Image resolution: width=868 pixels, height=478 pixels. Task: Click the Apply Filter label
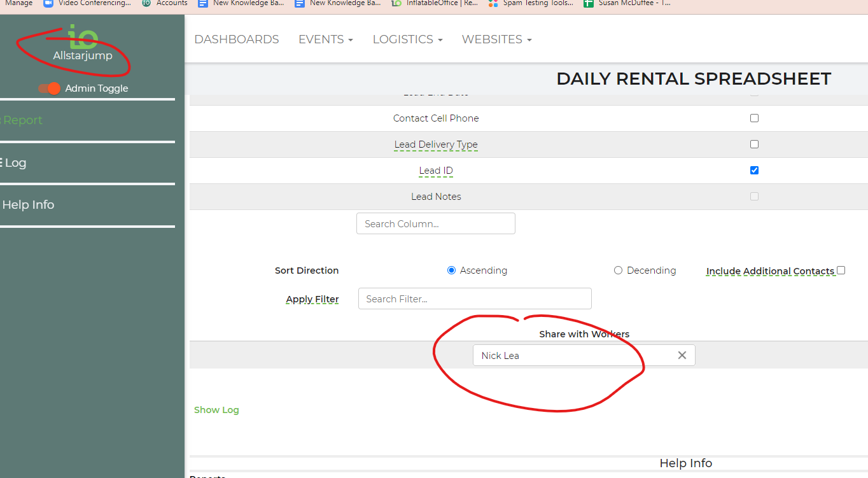coord(312,299)
